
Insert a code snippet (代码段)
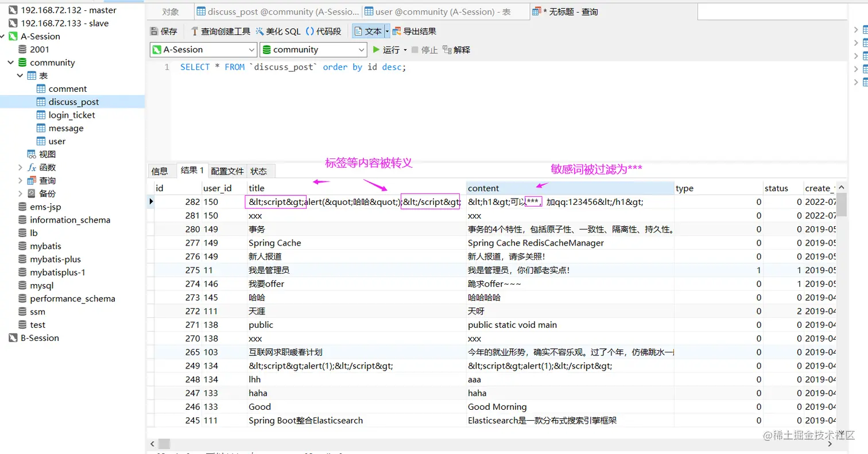[323, 32]
